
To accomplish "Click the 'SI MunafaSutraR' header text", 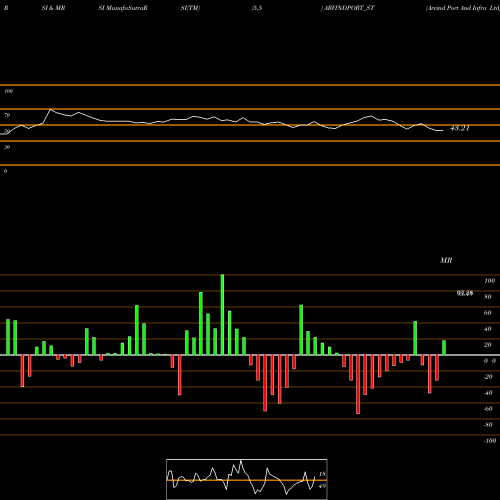I will point(123,8).
